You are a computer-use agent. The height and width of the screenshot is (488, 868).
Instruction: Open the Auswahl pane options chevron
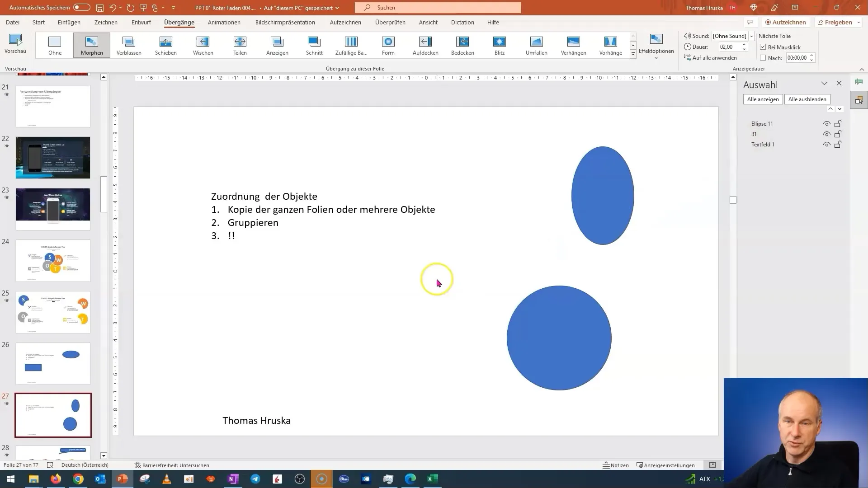tap(824, 84)
